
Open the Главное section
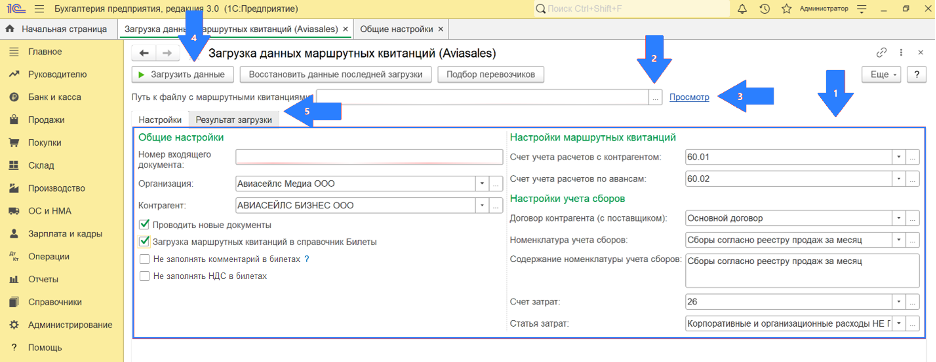click(x=45, y=52)
